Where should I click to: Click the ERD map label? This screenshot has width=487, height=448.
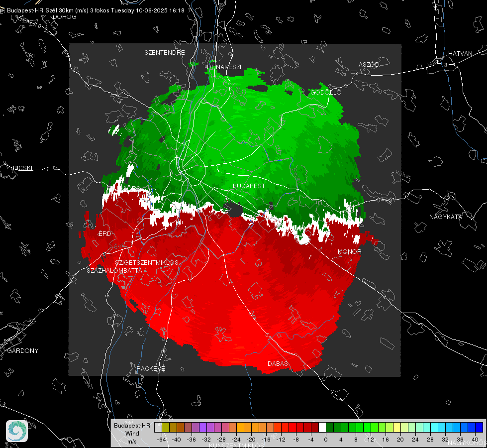(x=104, y=234)
